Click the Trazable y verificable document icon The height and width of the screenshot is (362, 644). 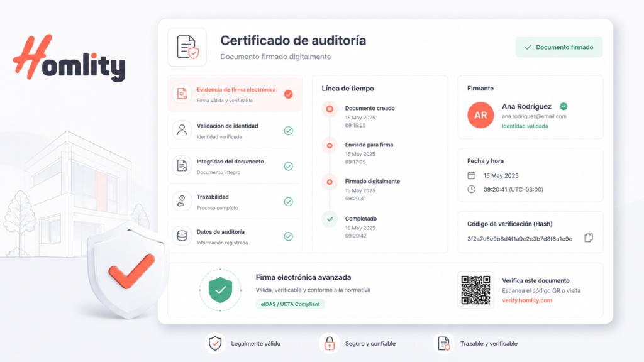[443, 344]
